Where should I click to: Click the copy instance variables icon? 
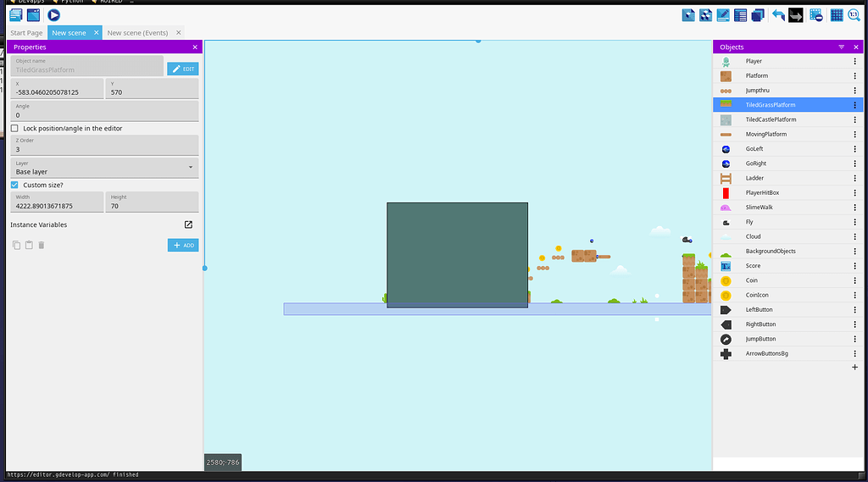(x=17, y=245)
